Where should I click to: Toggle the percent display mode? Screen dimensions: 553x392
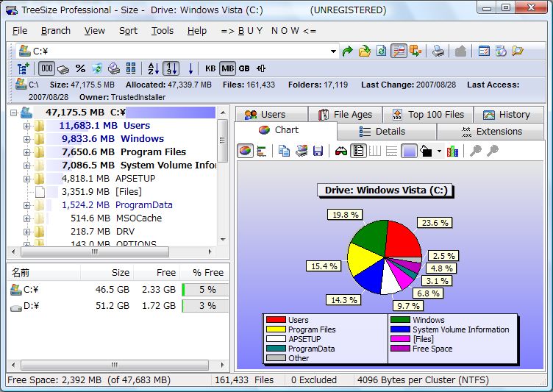(x=80, y=68)
